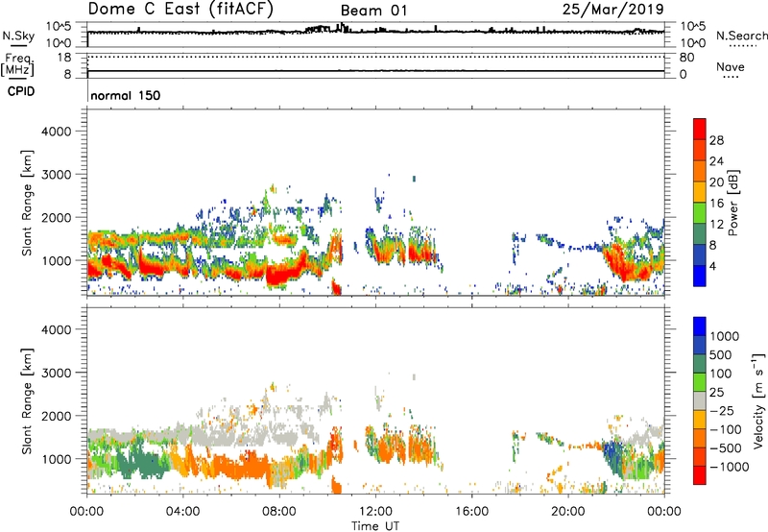Image resolution: width=768 pixels, height=532 pixels.
Task: Click the "N.Search" legend label
Action: tap(741, 36)
